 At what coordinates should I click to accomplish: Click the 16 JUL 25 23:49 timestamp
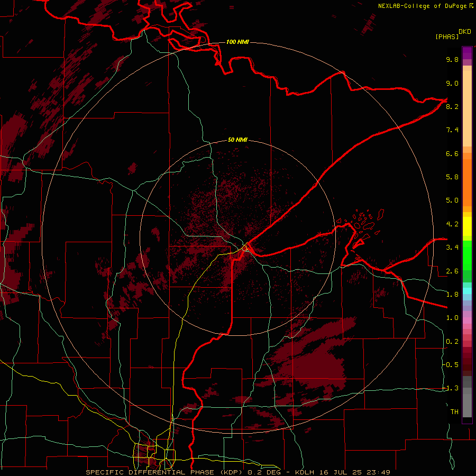pyautogui.click(x=355, y=472)
